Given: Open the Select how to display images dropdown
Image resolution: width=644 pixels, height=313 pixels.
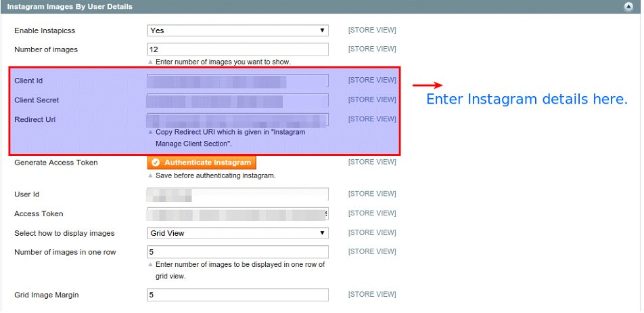Looking at the screenshot, I should pos(238,233).
